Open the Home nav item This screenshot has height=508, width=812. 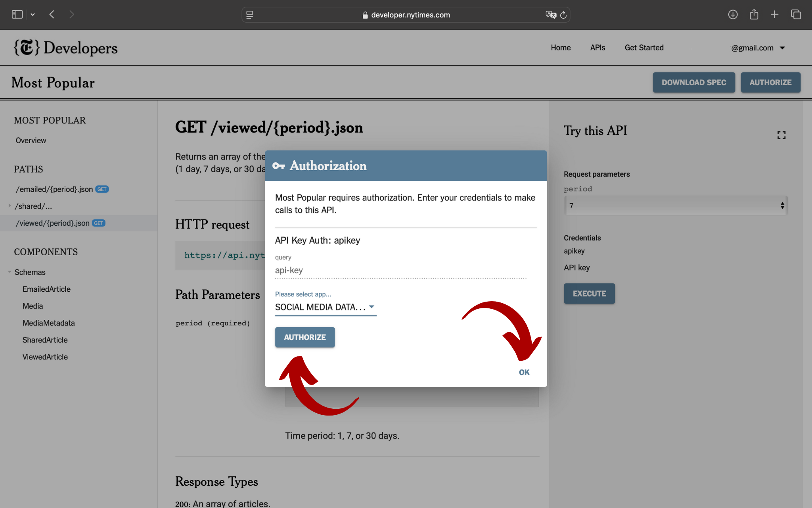coord(561,48)
